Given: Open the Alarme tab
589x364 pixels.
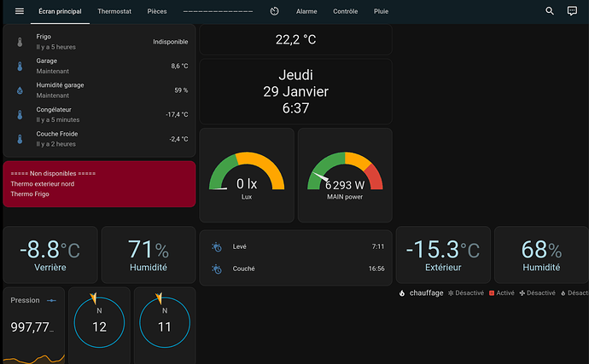Looking at the screenshot, I should pos(306,12).
